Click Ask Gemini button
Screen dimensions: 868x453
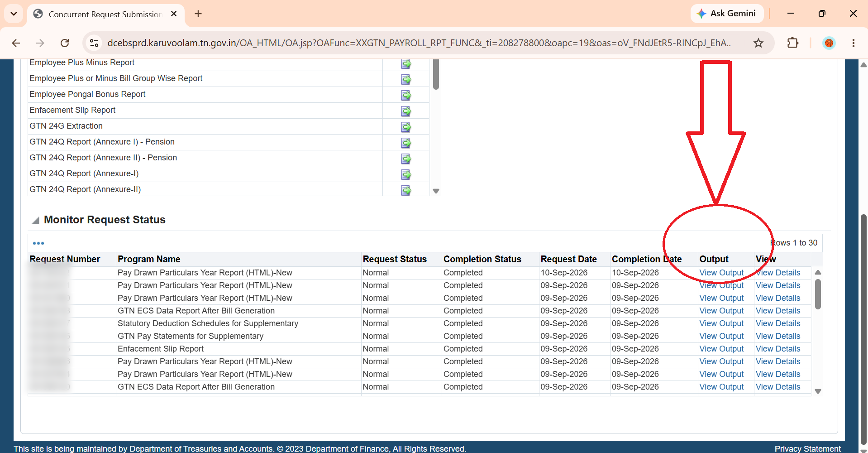(727, 14)
